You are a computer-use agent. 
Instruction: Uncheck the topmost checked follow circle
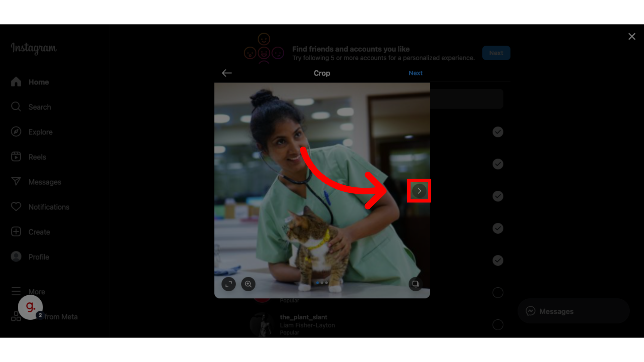point(498,132)
